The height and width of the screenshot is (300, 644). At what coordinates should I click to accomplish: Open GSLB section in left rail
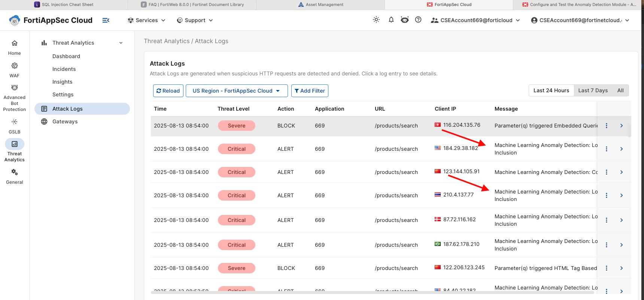pos(15,126)
